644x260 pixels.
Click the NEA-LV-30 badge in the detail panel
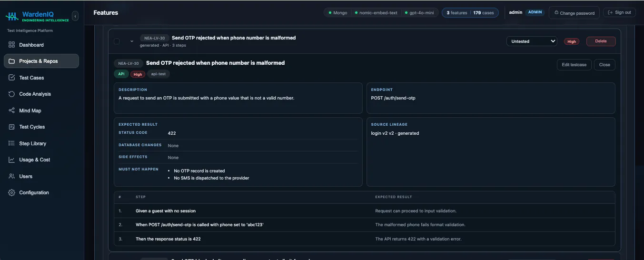pyautogui.click(x=129, y=63)
